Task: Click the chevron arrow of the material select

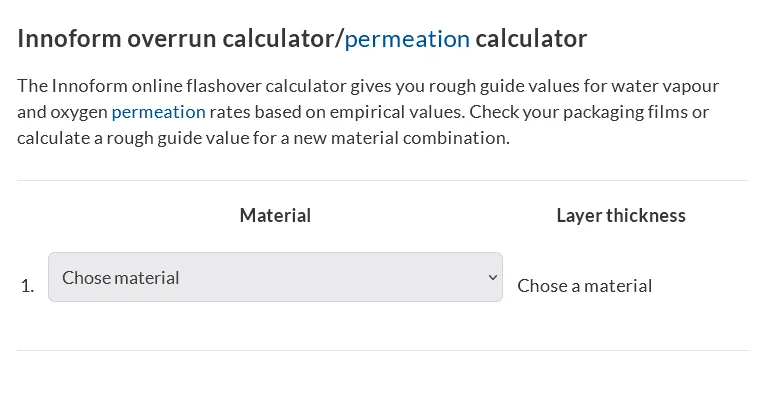Action: coord(491,277)
